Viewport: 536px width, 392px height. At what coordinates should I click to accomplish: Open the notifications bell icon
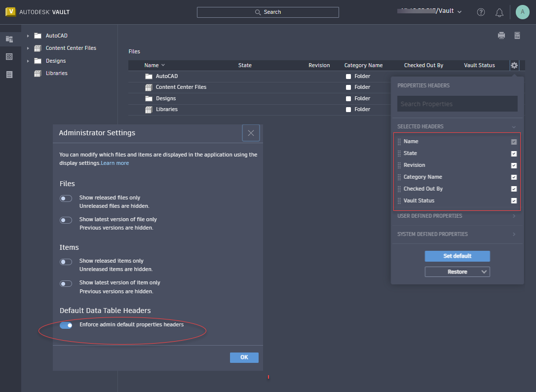click(499, 13)
